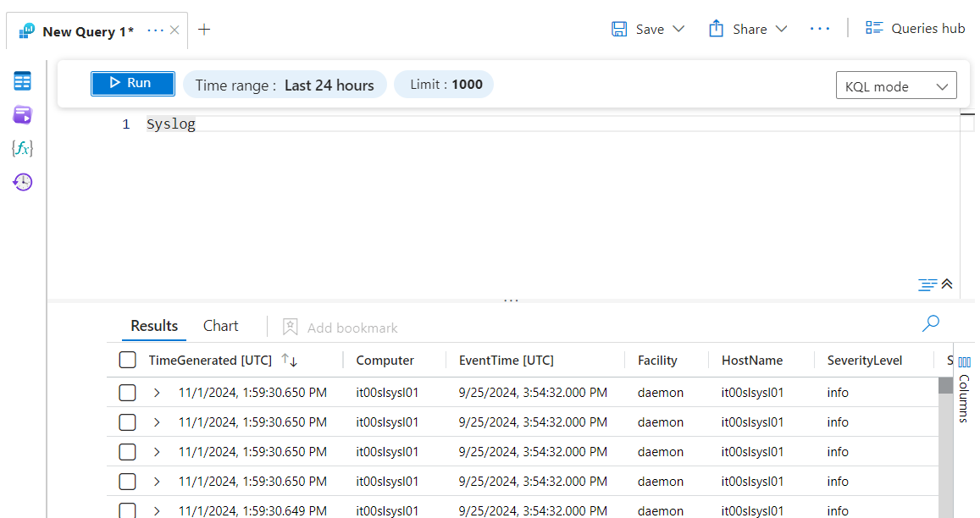Click the third row's HostName cell

(752, 452)
